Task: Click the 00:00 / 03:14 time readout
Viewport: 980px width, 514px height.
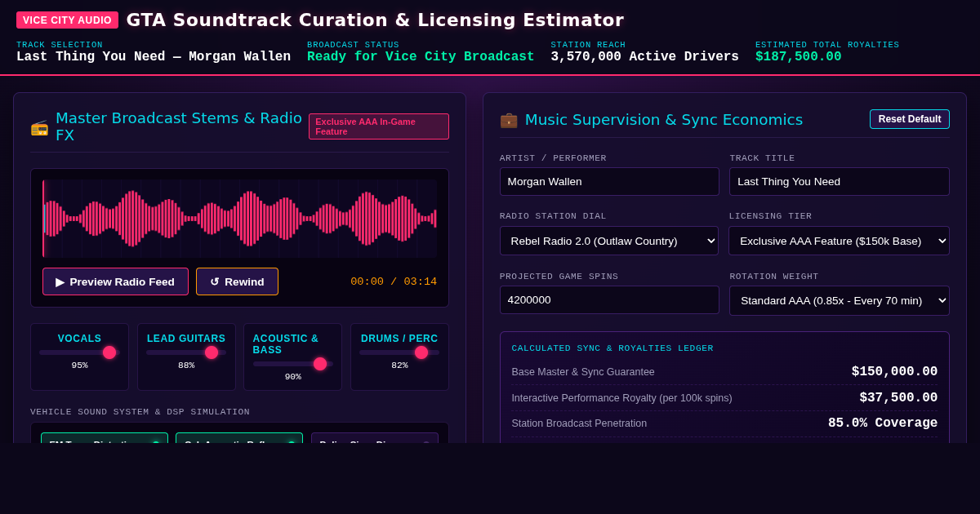Action: coord(394,281)
